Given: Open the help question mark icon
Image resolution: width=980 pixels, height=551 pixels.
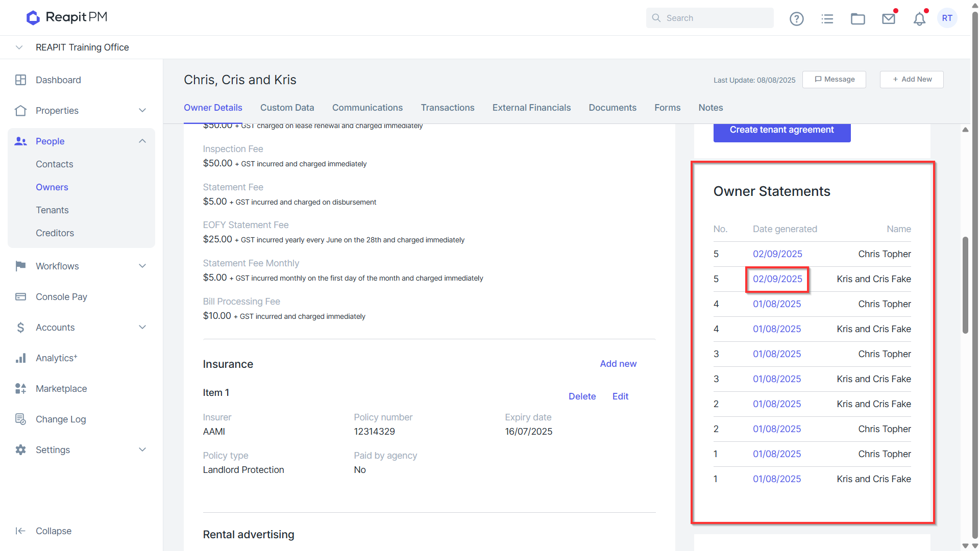Looking at the screenshot, I should [x=796, y=19].
